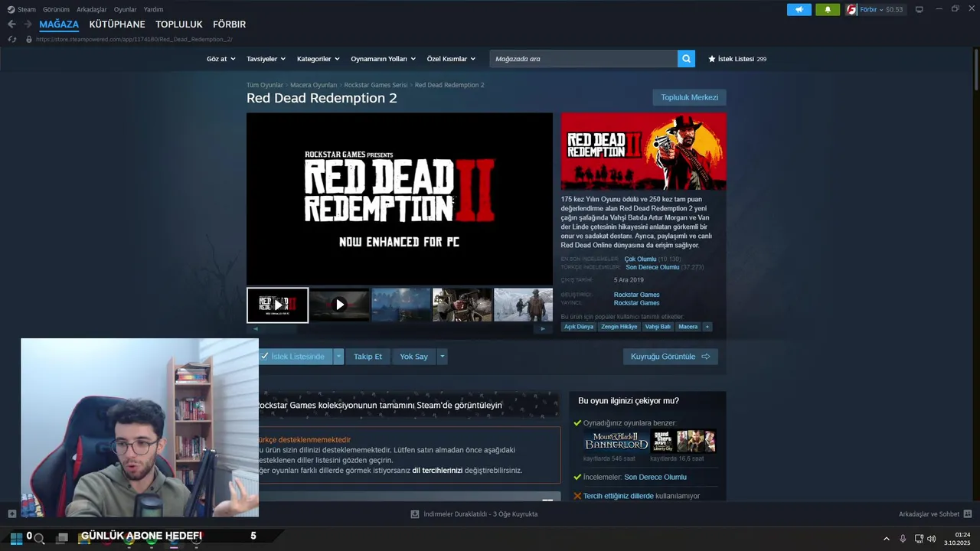Select the first trailer thumbnail
Screen dimensions: 980x551
pyautogui.click(x=277, y=305)
